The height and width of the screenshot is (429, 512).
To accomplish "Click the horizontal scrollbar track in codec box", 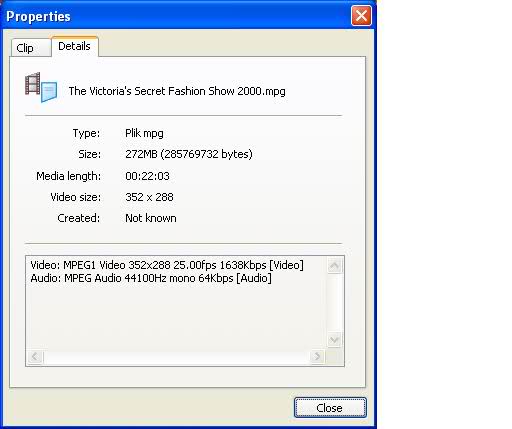I will (x=176, y=357).
